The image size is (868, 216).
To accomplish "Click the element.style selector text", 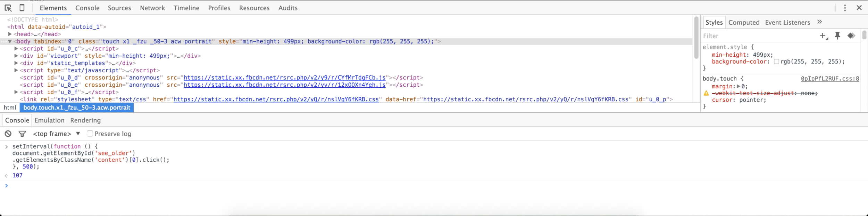I will pyautogui.click(x=725, y=47).
